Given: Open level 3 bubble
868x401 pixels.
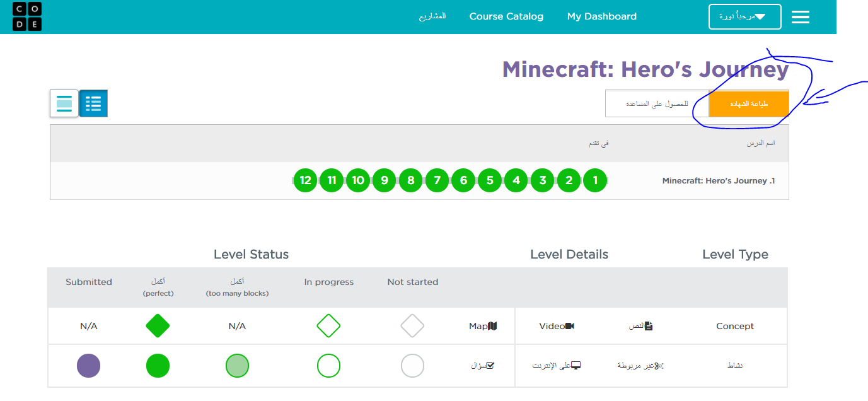Looking at the screenshot, I should [x=542, y=180].
